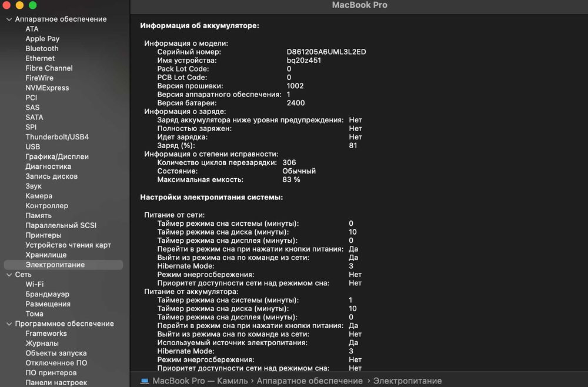This screenshot has width=588, height=387.
Task: Open Контроллер entry
Action: tap(47, 205)
